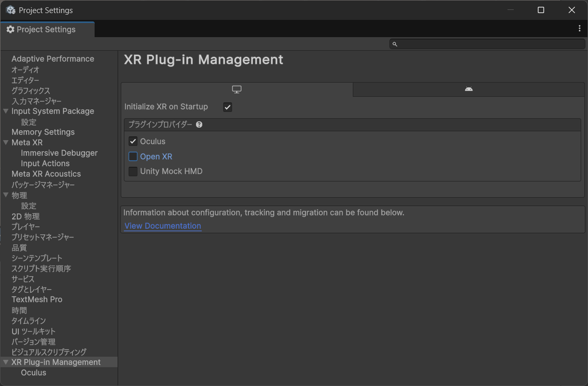Select 入力マネージャー settings
The image size is (588, 386).
[37, 101]
